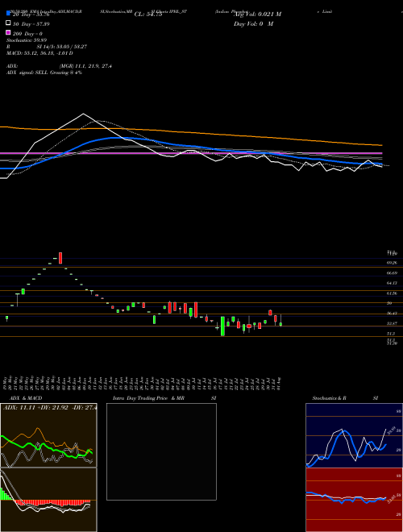The width and height of the screenshot is (403, 532).
Task: Click the ADX panel readout 'ADX: 11.11 +DY: 21.92'
Action: (36, 407)
